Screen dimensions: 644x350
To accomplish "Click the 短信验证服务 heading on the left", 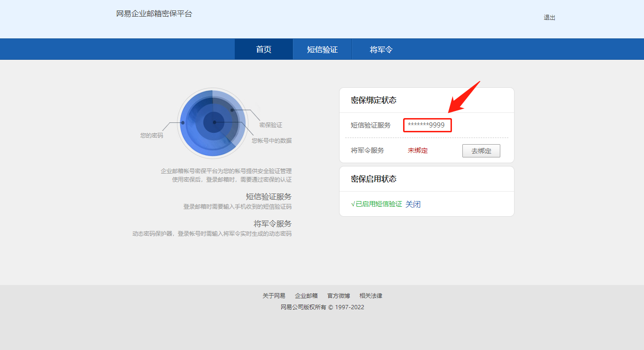I will click(269, 197).
